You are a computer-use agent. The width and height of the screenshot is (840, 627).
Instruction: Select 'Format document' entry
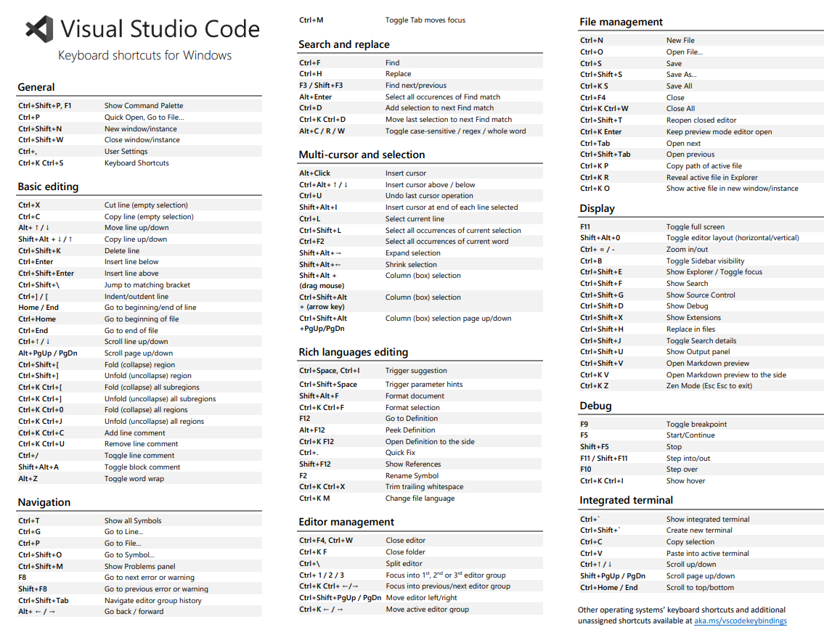click(x=415, y=396)
